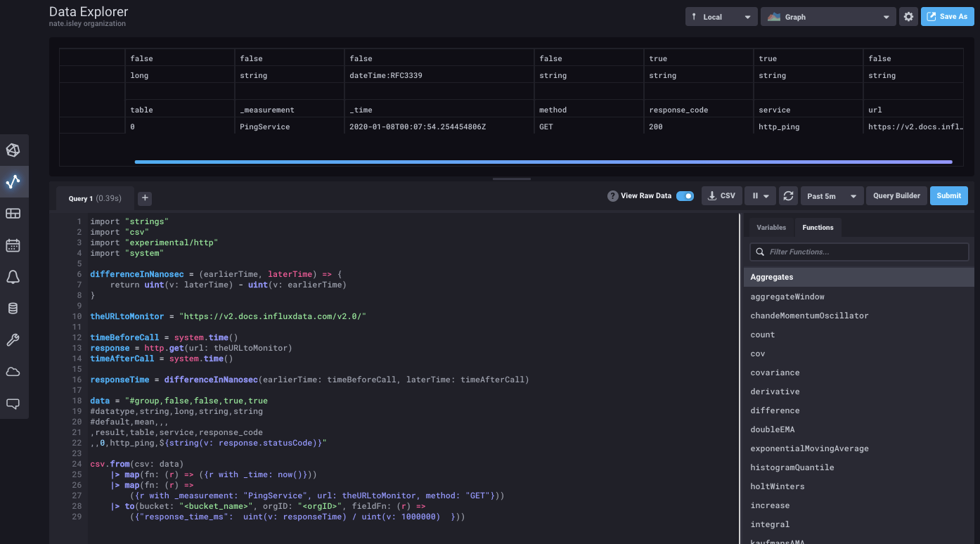The height and width of the screenshot is (544, 980).
Task: Open the Graph visualization type dropdown
Action: [x=827, y=16]
